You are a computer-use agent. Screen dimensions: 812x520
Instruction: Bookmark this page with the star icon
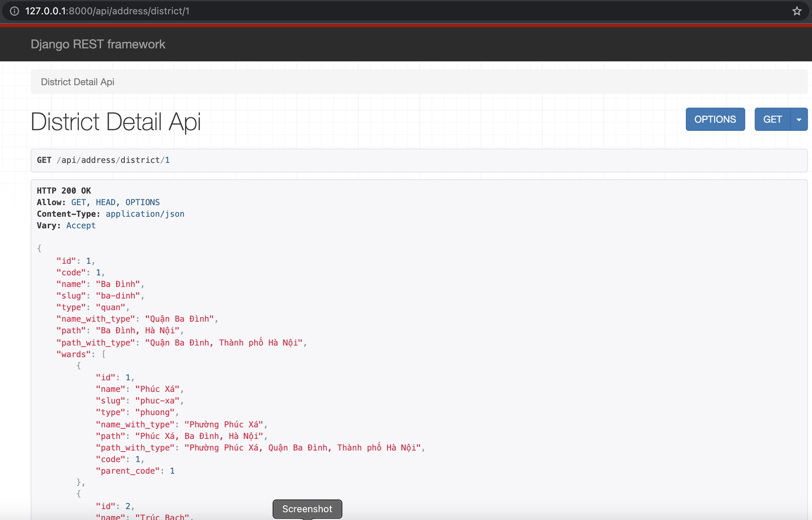(797, 11)
